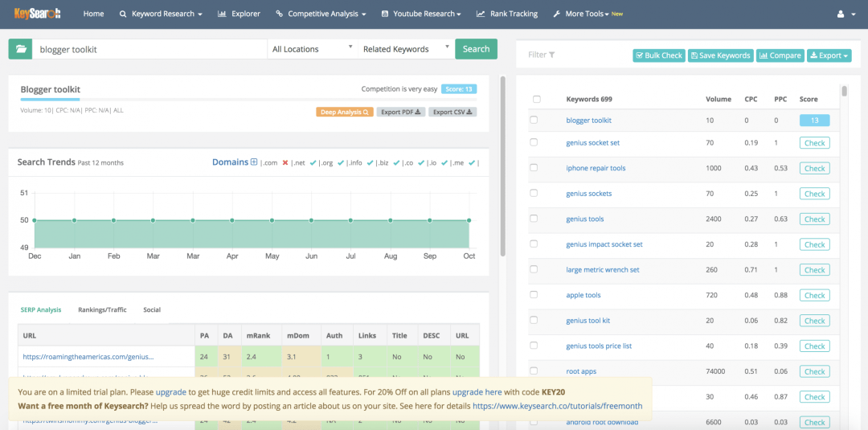Switch to SERP Analysis tab
This screenshot has height=430, width=868.
[x=41, y=310]
